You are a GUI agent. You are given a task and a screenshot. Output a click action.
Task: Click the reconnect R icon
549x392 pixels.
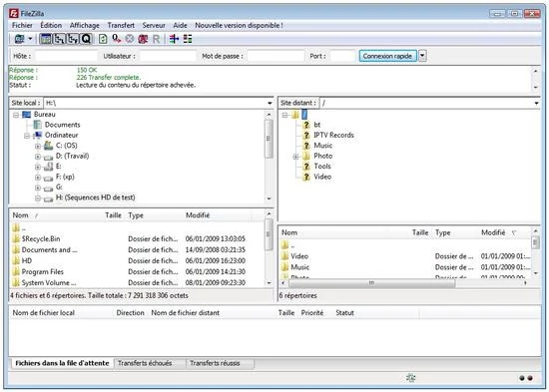[x=156, y=39]
